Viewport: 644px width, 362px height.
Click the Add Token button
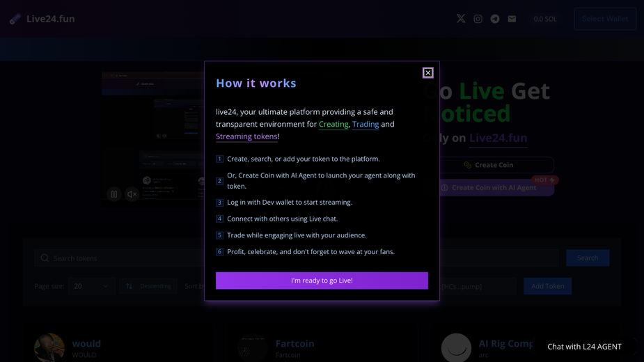click(547, 286)
